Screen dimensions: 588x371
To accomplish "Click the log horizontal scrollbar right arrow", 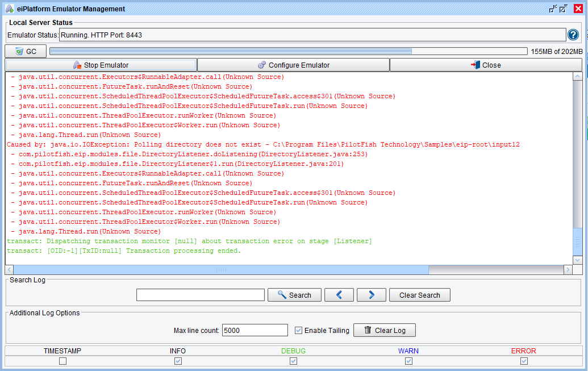I will [x=568, y=269].
